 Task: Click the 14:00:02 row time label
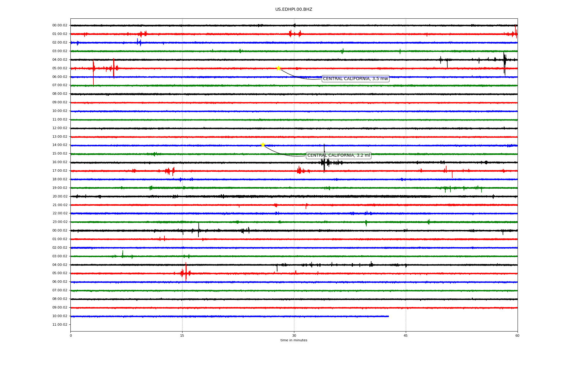tap(60, 145)
